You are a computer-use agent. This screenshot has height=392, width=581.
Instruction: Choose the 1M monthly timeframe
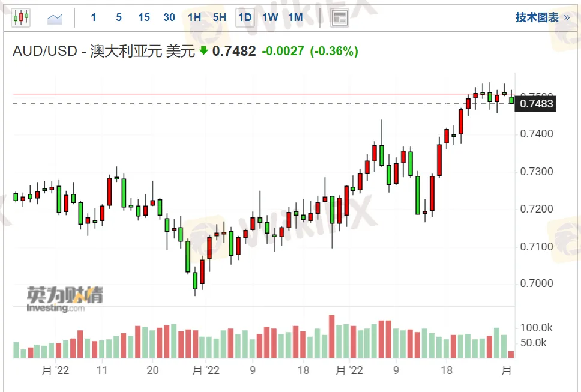295,17
